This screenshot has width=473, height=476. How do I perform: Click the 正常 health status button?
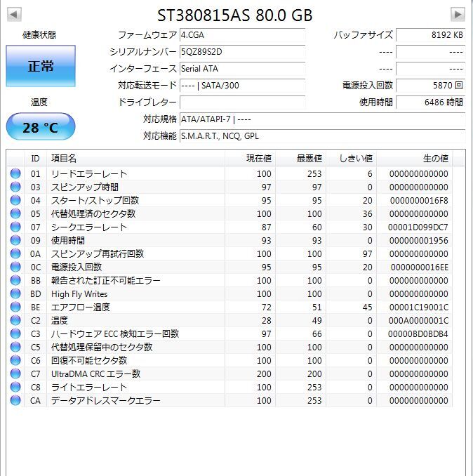pyautogui.click(x=41, y=66)
